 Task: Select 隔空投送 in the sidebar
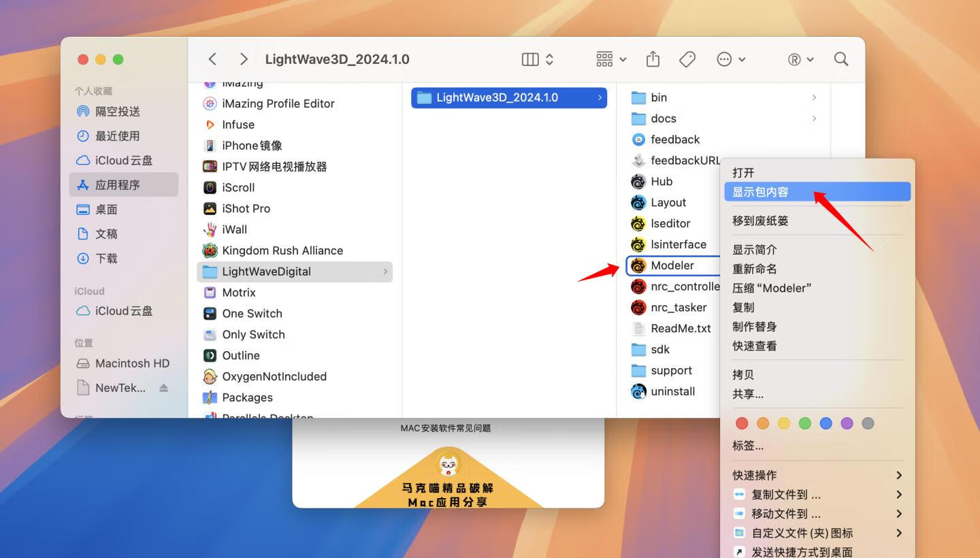pos(123,111)
